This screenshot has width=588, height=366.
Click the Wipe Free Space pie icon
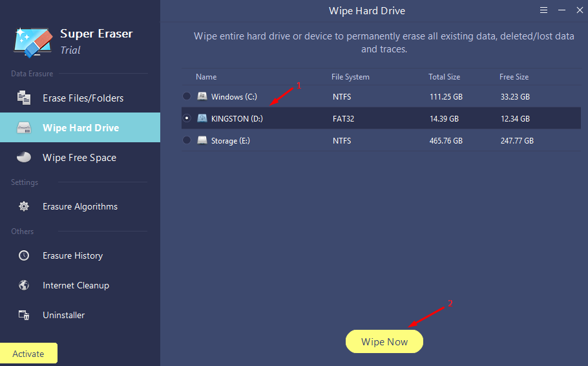point(24,157)
